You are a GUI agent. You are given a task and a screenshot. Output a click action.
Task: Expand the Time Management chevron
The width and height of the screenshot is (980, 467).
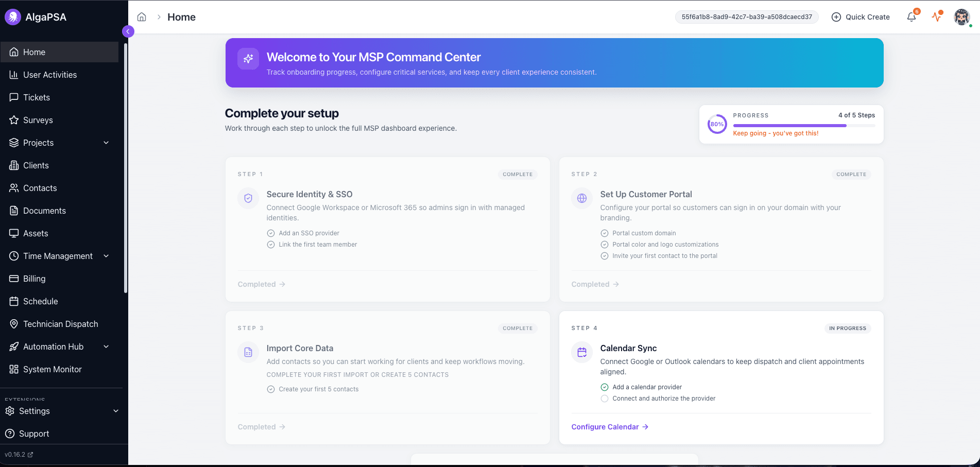(x=106, y=256)
